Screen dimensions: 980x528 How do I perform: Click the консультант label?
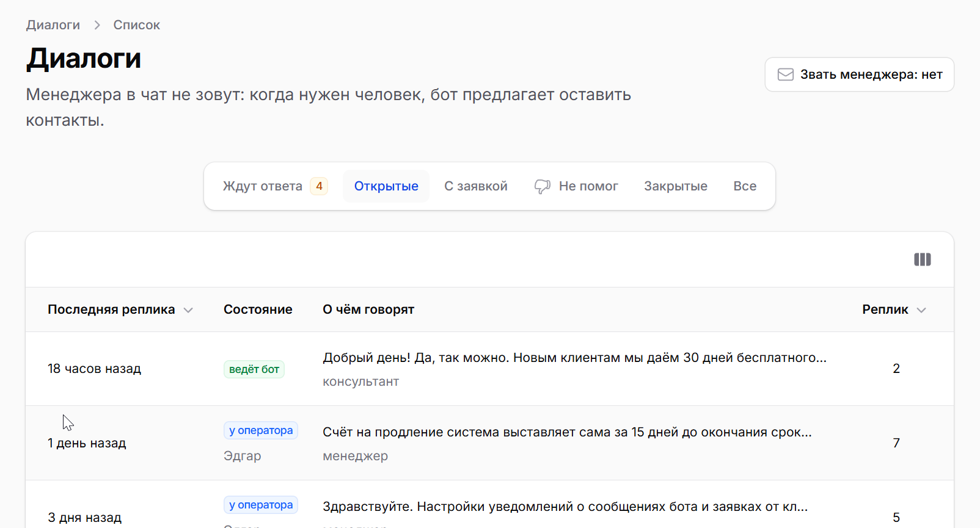(x=361, y=382)
